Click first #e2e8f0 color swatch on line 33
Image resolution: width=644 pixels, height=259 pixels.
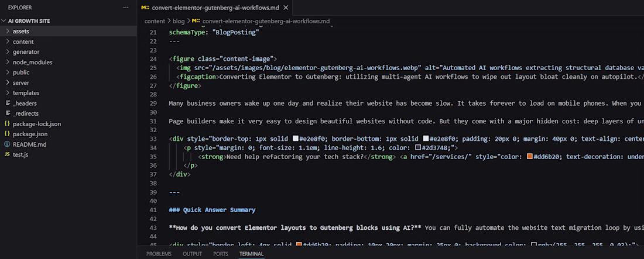point(295,139)
